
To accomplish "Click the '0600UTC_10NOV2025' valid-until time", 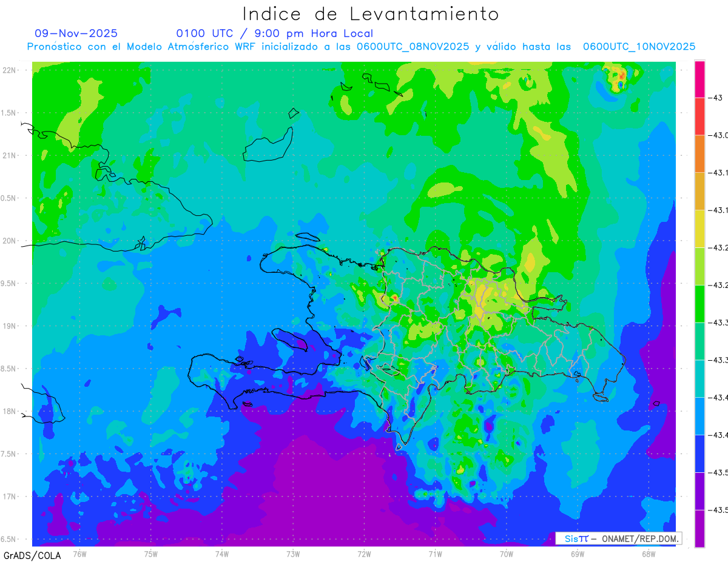I will 639,47.
